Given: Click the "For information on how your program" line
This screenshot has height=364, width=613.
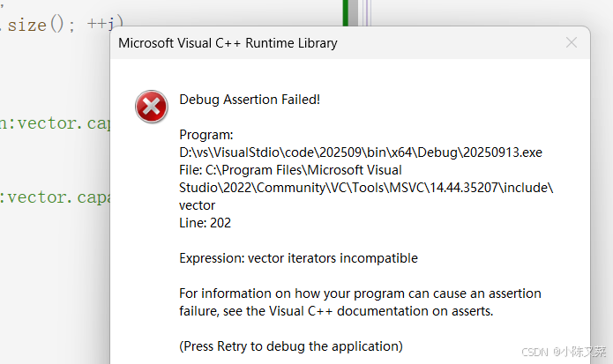Looking at the screenshot, I should click(360, 293).
